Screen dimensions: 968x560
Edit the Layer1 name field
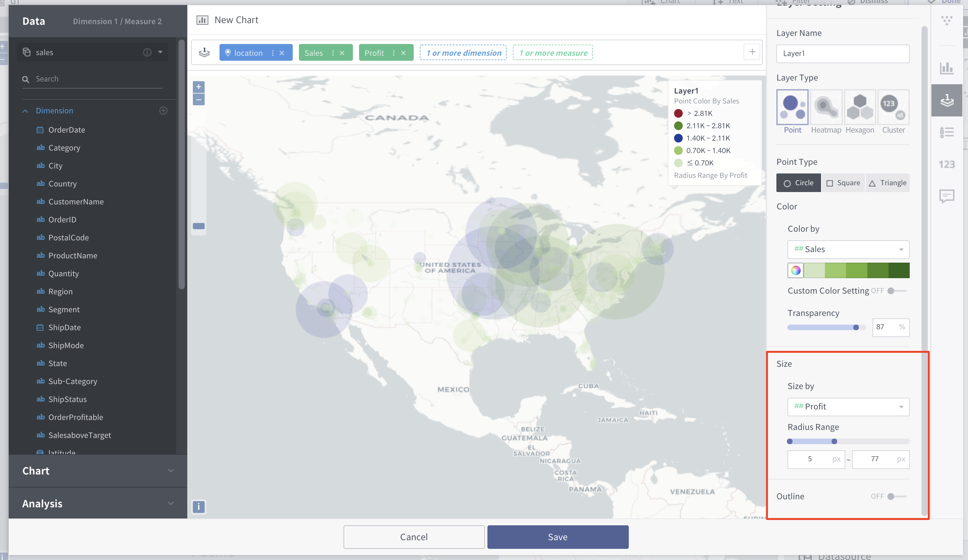pos(843,54)
